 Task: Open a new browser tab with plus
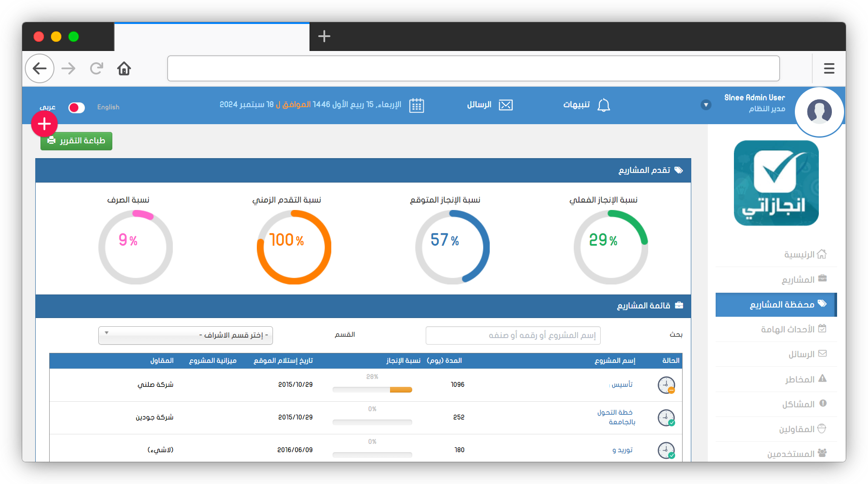coord(324,36)
